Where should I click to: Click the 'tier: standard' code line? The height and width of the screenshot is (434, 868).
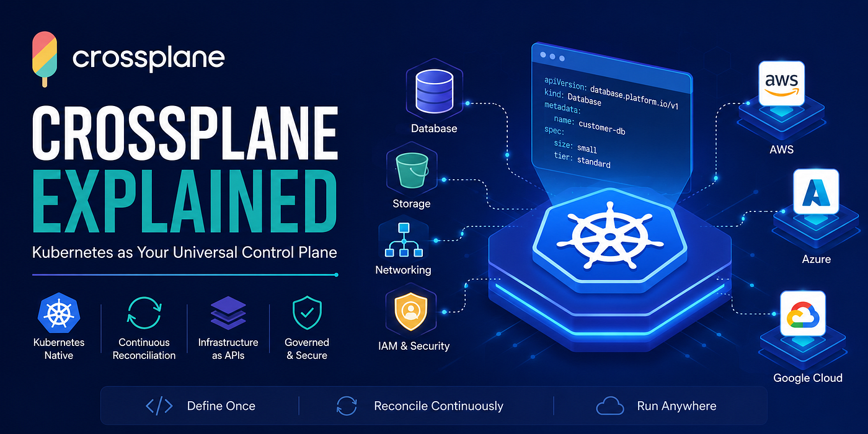[x=581, y=161]
